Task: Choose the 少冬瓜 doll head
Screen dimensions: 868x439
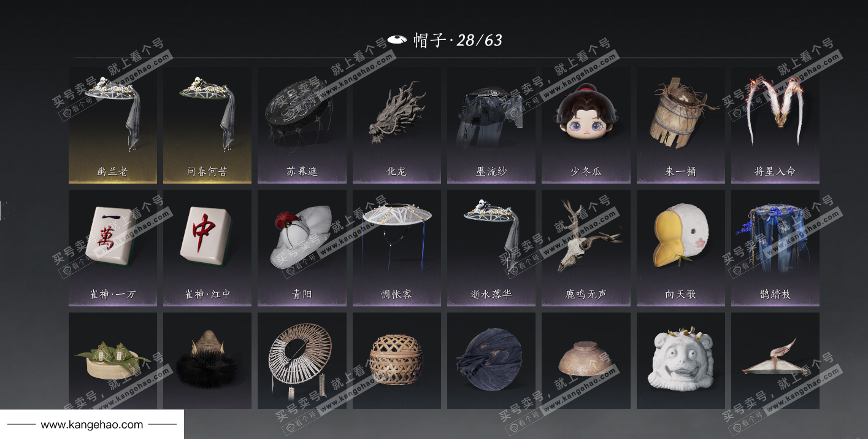Action: [x=586, y=125]
